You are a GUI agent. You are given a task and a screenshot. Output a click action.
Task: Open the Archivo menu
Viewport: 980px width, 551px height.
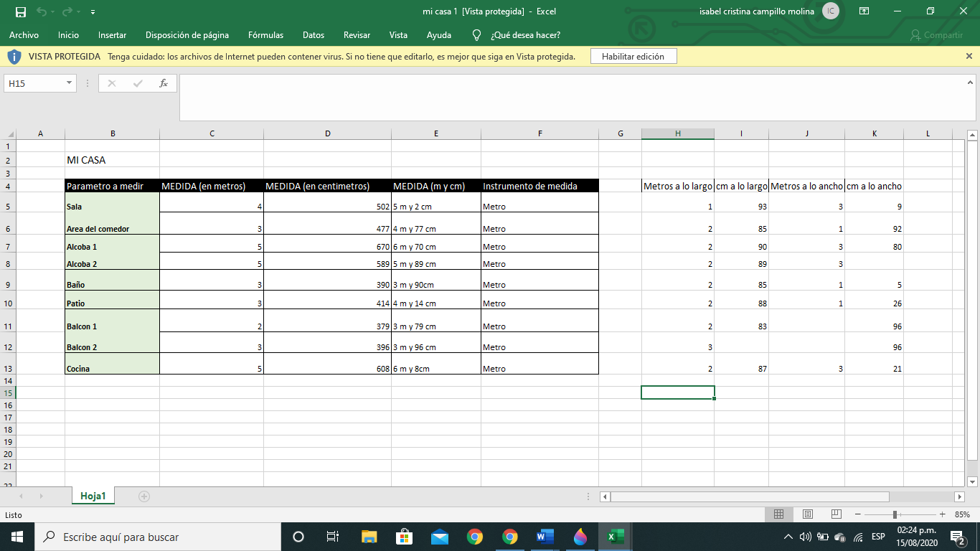tap(24, 35)
